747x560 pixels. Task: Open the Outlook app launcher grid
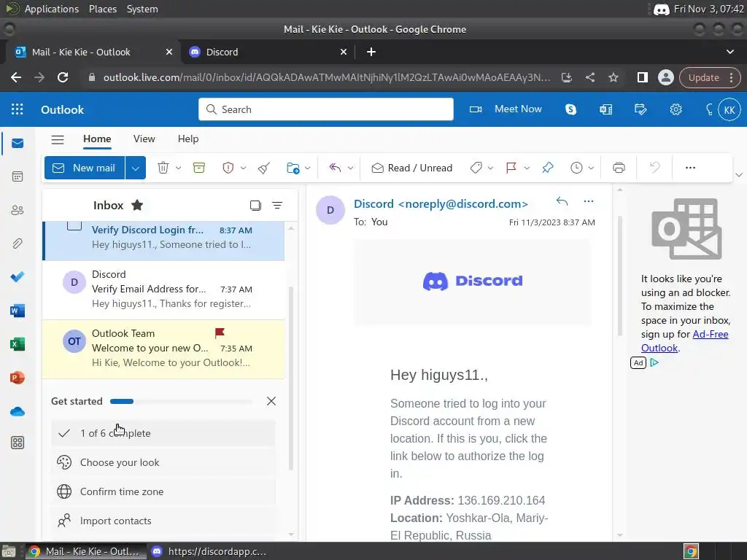pos(18,109)
